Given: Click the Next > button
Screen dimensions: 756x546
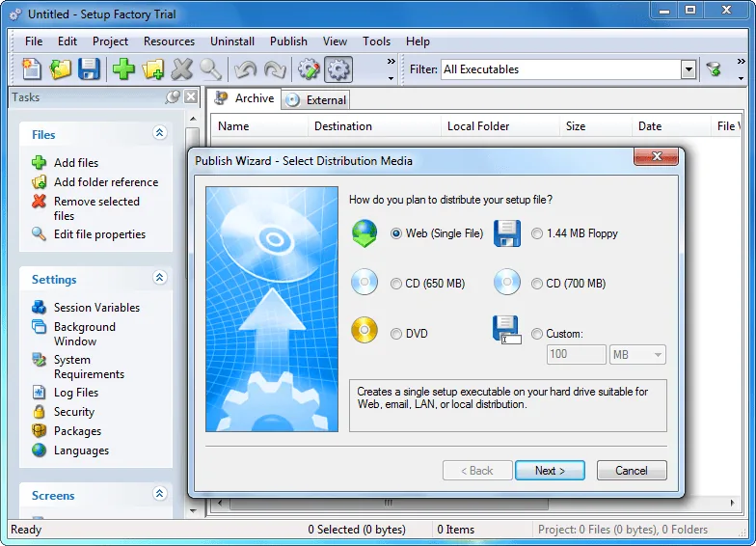Looking at the screenshot, I should (x=550, y=471).
